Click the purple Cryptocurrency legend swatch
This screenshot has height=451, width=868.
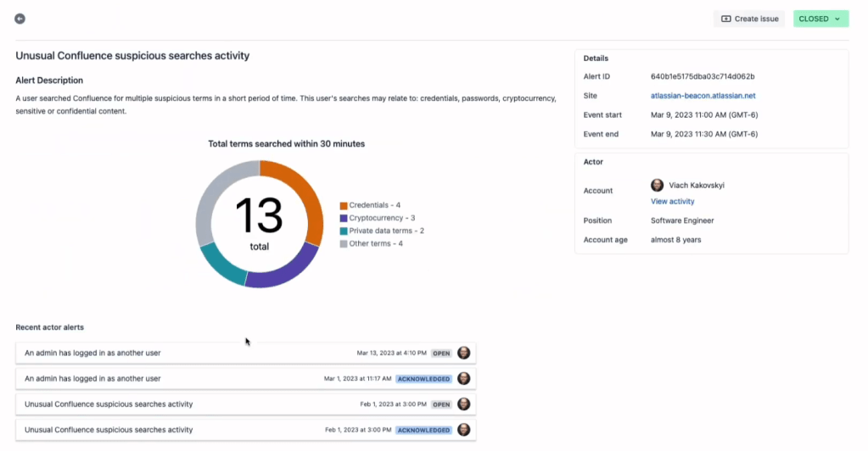pyautogui.click(x=344, y=219)
